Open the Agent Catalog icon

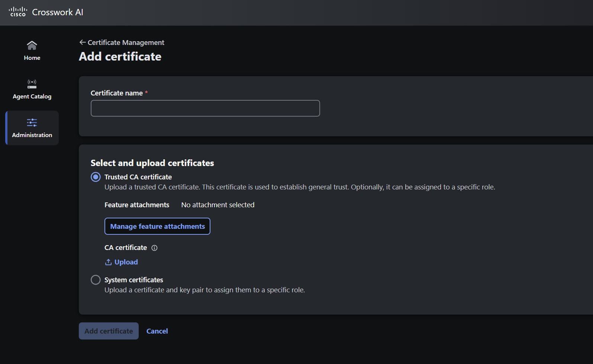click(32, 84)
